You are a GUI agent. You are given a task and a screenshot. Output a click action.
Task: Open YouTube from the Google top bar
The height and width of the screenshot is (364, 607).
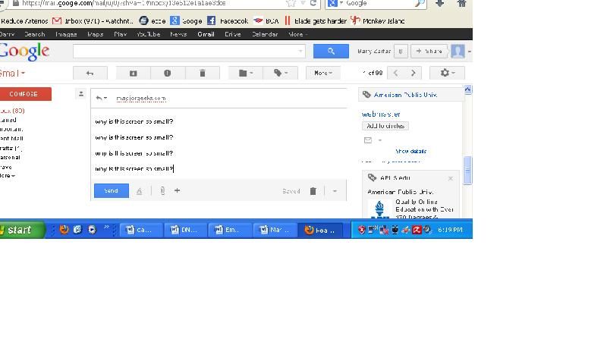(147, 34)
